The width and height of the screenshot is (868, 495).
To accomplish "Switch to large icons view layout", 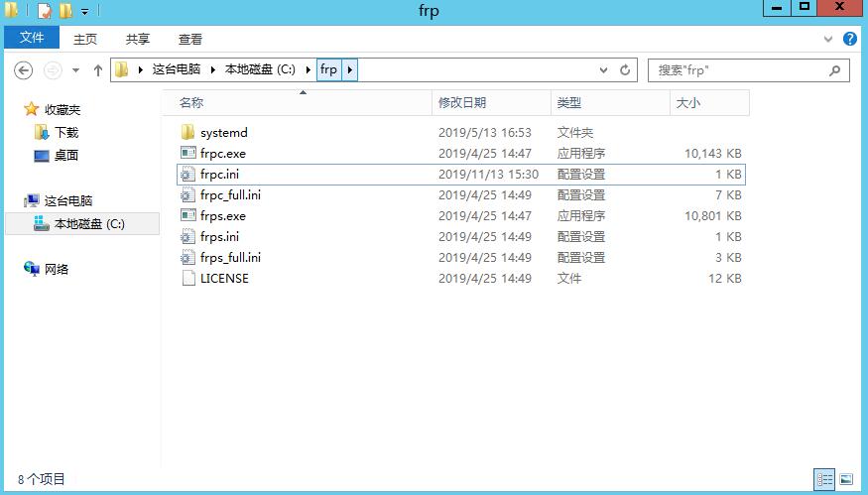I will tap(846, 479).
